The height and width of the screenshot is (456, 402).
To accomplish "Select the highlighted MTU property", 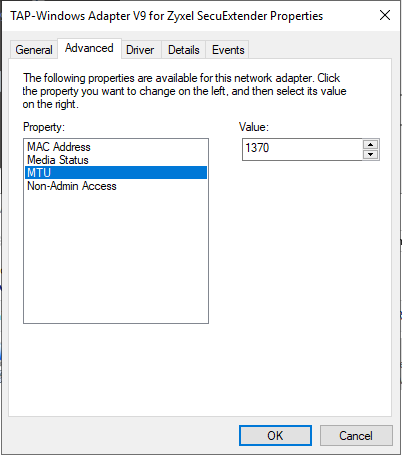I will click(x=116, y=173).
